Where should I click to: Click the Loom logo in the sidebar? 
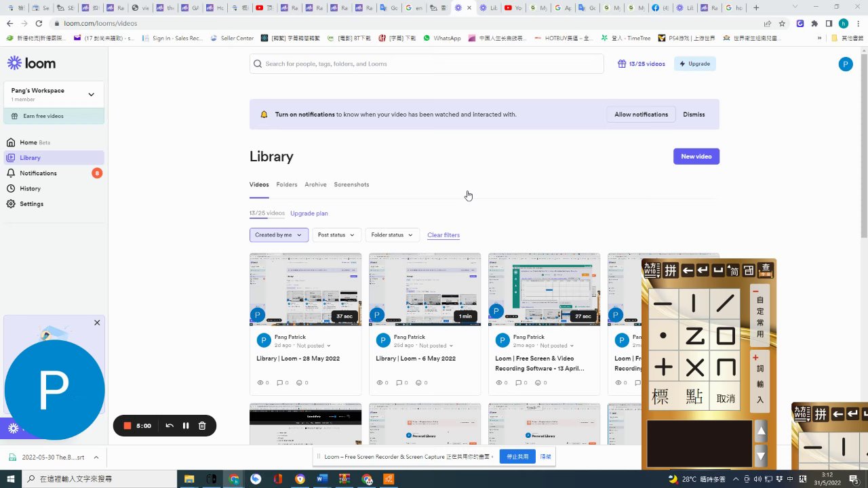(31, 63)
